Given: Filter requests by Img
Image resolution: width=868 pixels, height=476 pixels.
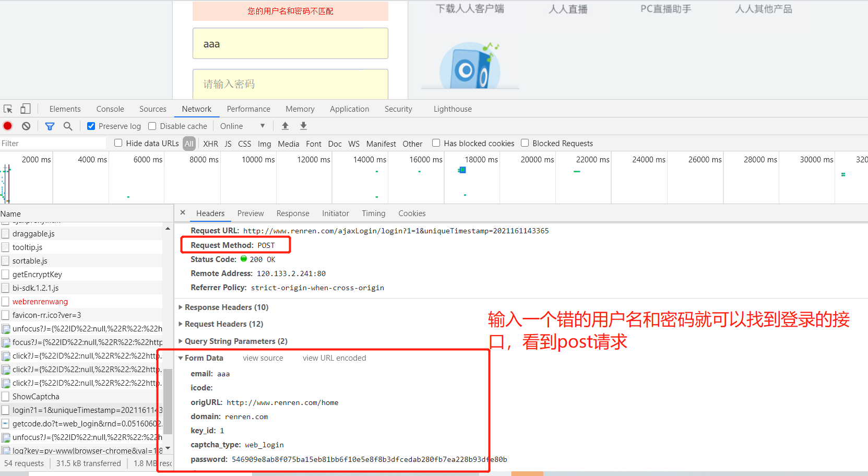Looking at the screenshot, I should [x=265, y=144].
